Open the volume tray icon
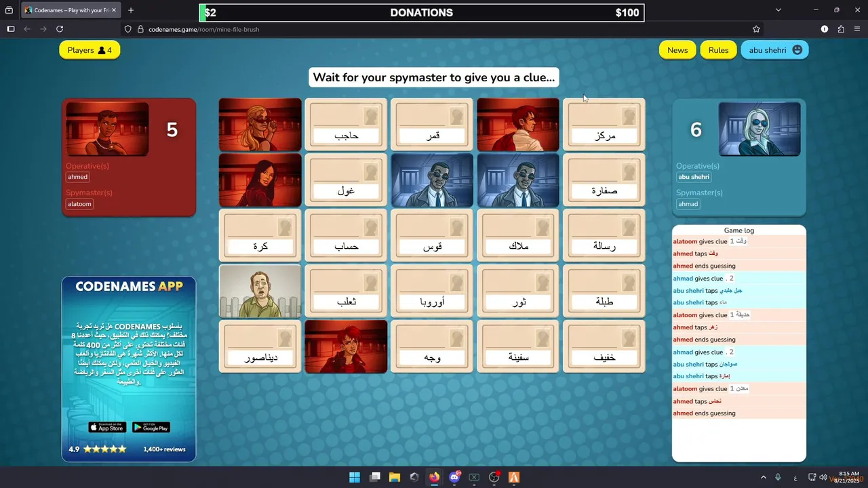The height and width of the screenshot is (488, 868). pos(823,477)
